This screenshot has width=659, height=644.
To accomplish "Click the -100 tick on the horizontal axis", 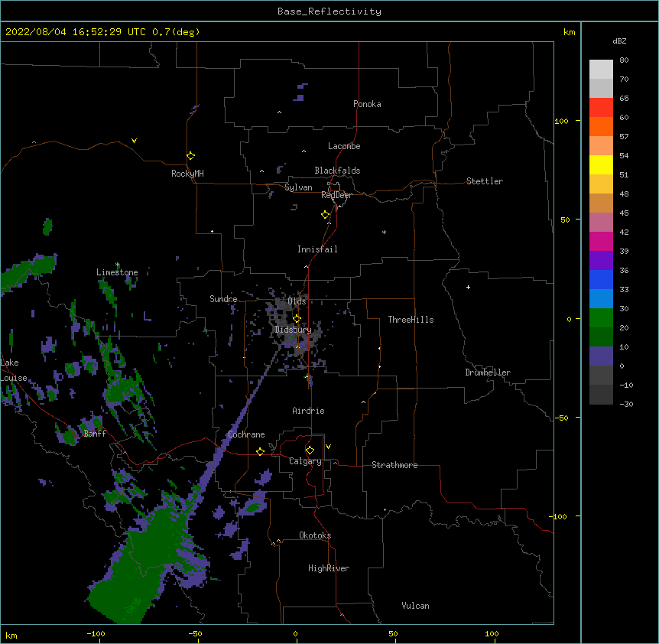I will 96,634.
